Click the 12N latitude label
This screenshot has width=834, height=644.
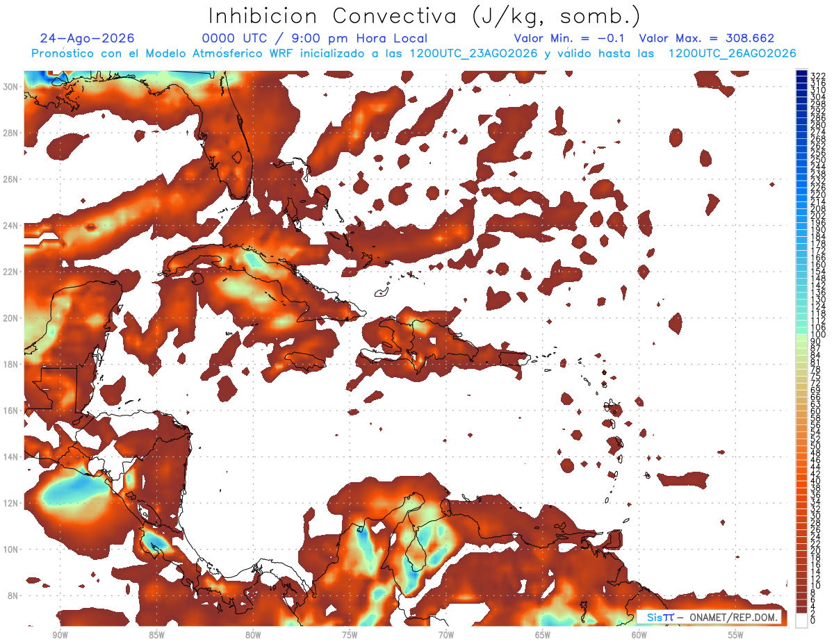click(10, 503)
